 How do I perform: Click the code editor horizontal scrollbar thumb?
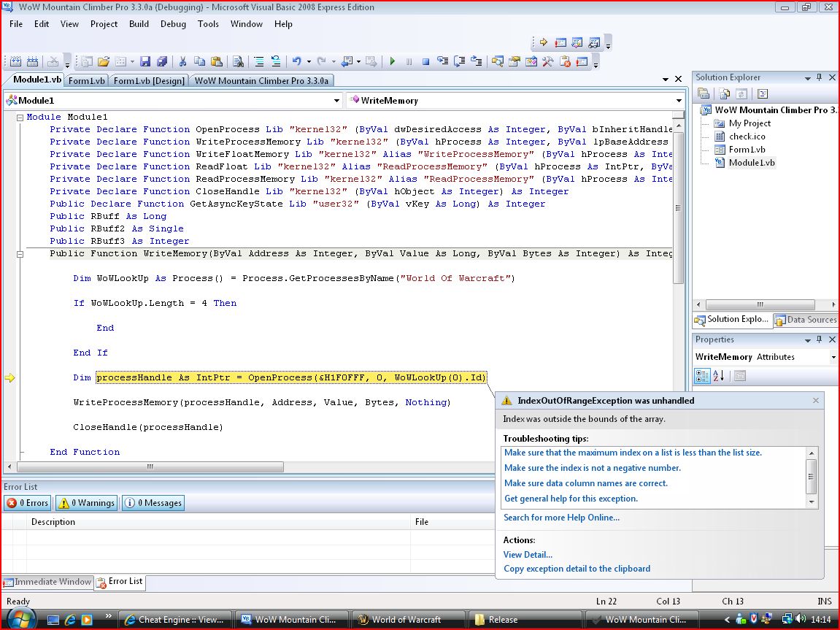[150, 467]
